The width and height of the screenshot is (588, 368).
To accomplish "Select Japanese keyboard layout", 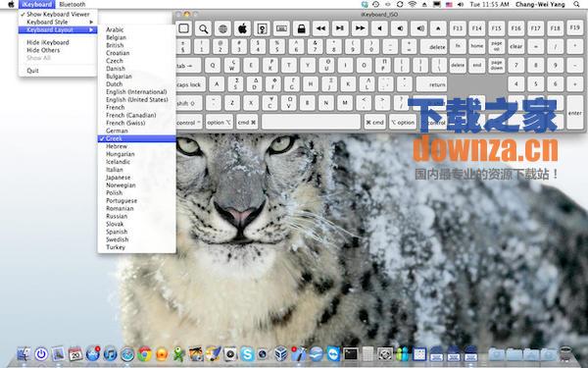I will click(136, 178).
